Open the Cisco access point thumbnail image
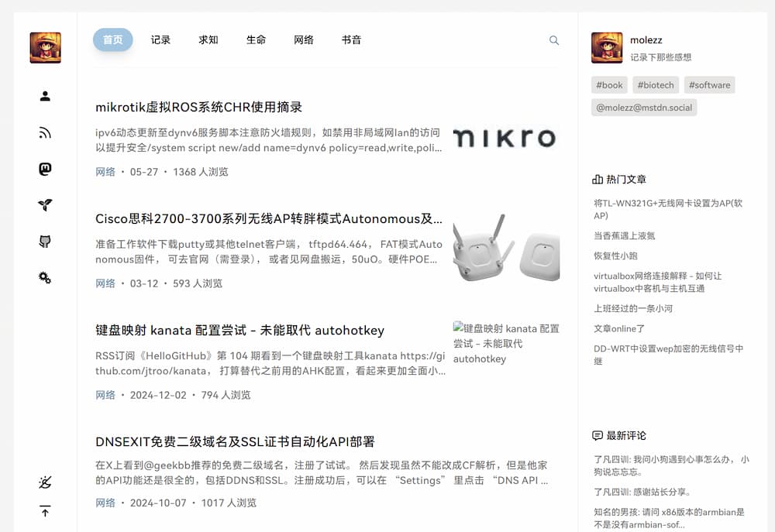The width and height of the screenshot is (775, 532). click(x=506, y=249)
